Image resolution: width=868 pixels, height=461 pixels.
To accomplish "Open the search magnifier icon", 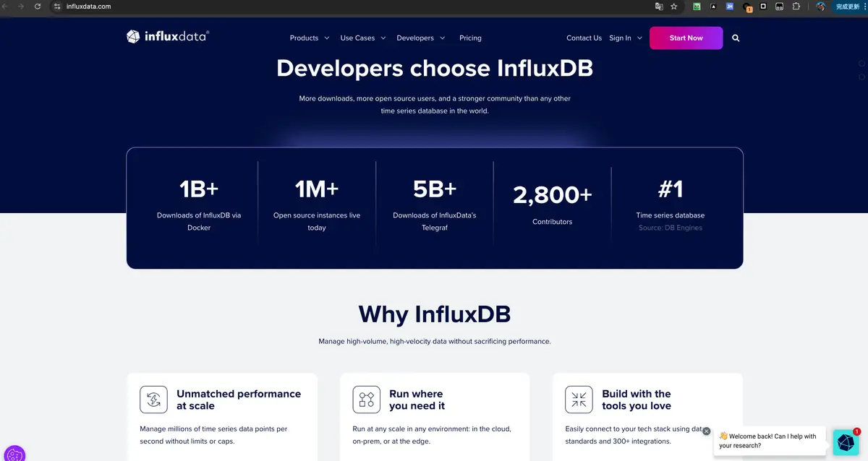I will pyautogui.click(x=736, y=38).
